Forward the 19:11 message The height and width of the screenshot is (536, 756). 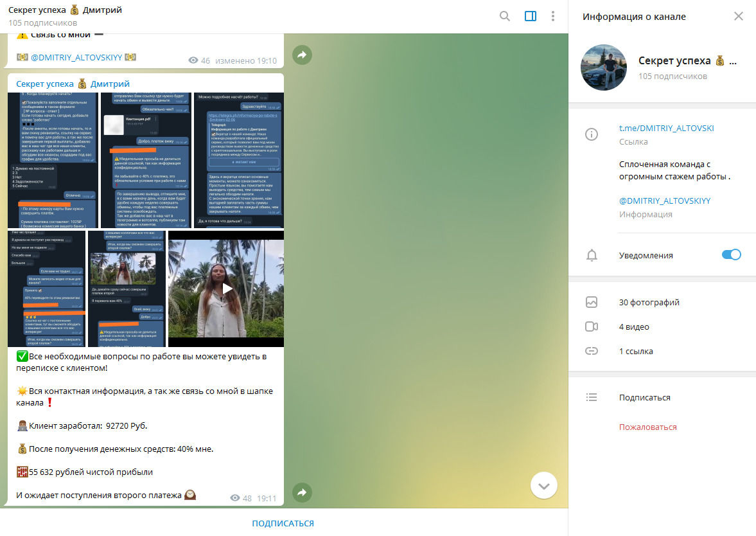[x=302, y=492]
